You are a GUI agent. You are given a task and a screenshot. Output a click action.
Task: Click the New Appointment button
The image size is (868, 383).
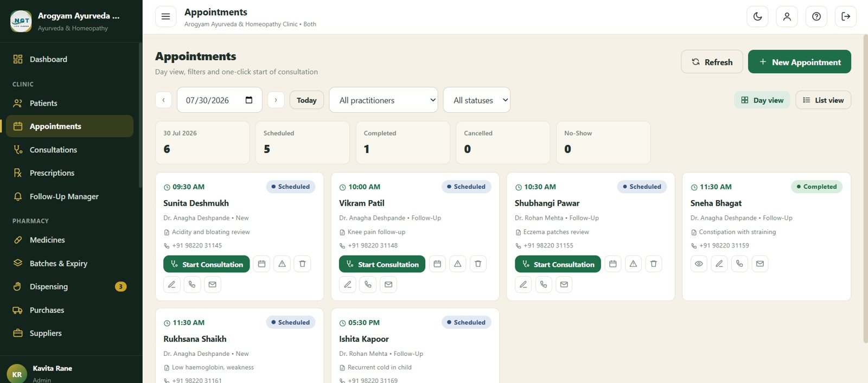[x=800, y=62]
